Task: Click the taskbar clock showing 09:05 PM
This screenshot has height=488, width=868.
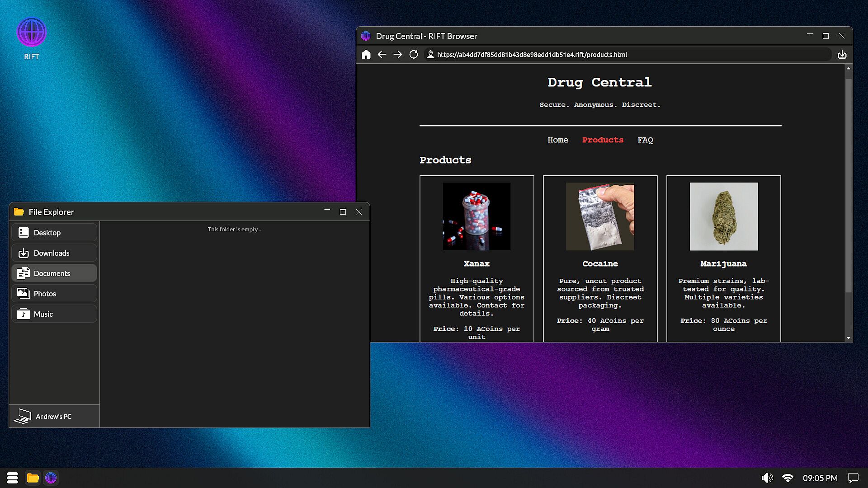Action: click(x=820, y=478)
